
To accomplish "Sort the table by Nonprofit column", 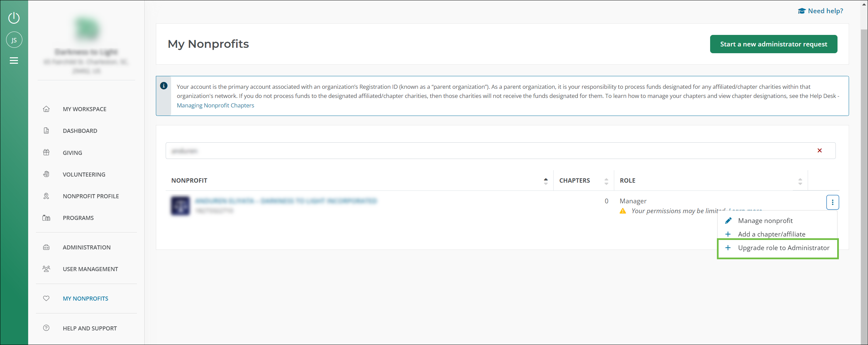I will pyautogui.click(x=545, y=181).
